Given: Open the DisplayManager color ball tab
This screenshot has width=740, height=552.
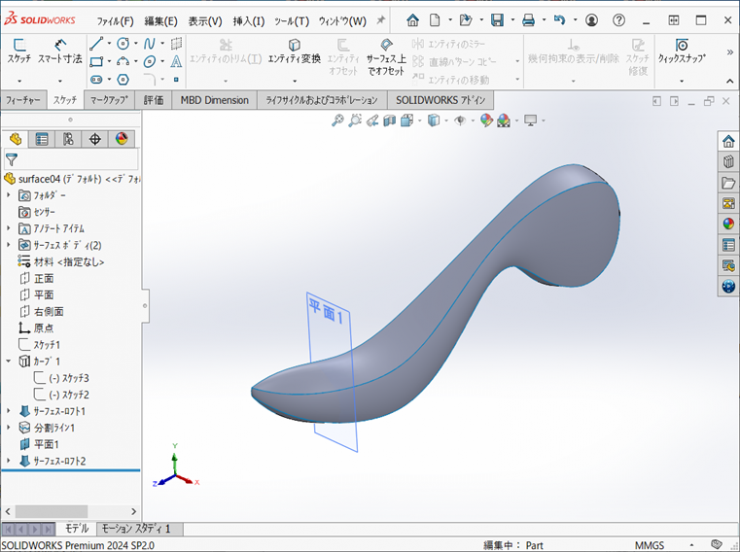Looking at the screenshot, I should [121, 139].
